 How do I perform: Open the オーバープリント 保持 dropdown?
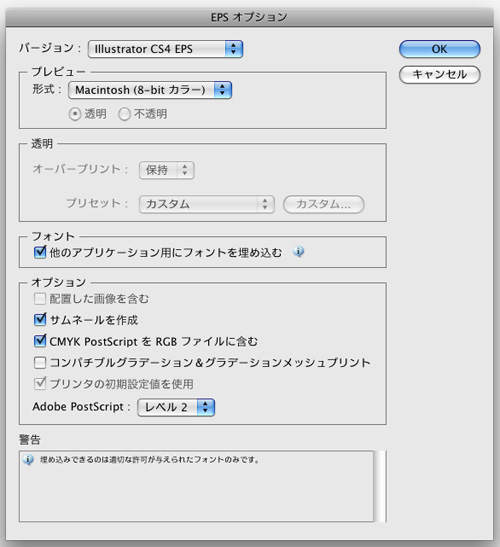[x=166, y=170]
